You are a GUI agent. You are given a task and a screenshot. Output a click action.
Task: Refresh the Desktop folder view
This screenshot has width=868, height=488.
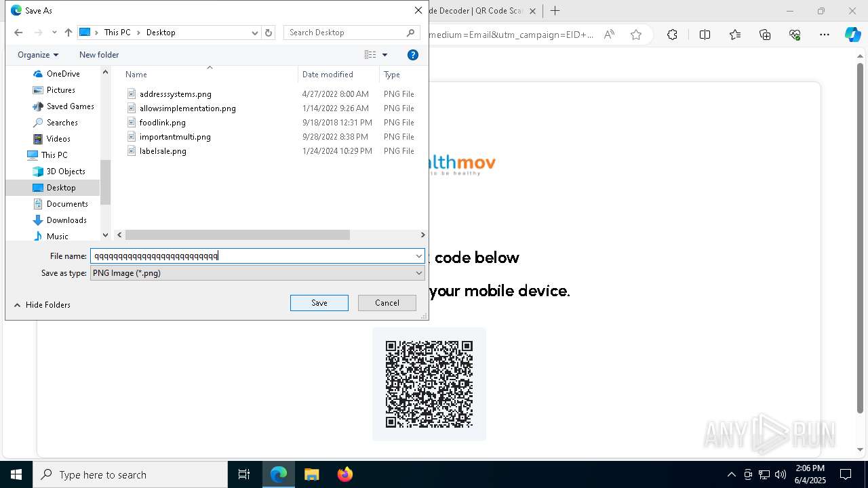(269, 33)
